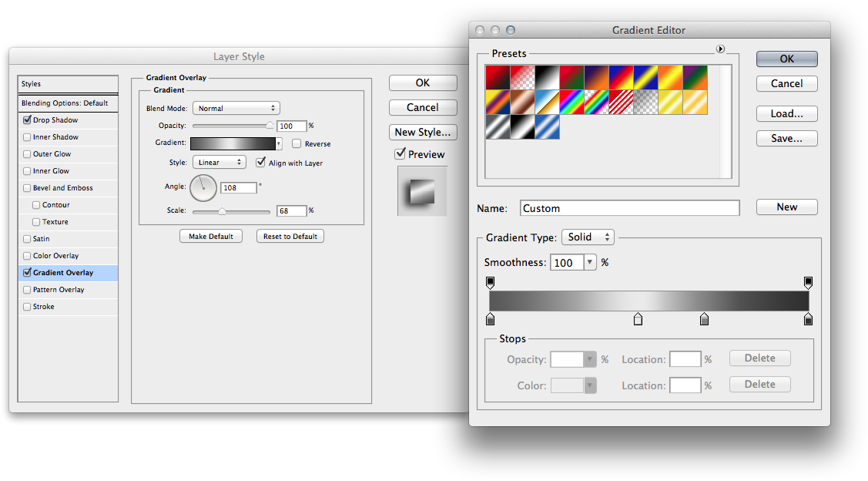Click the Save... button

coord(786,139)
